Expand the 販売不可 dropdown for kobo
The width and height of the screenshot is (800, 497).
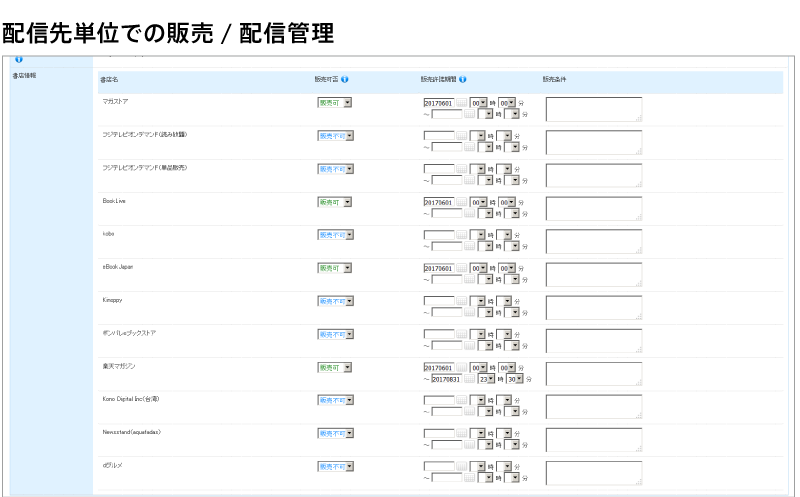[334, 235]
